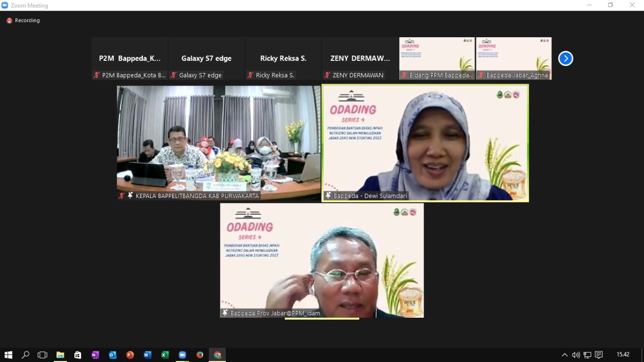Open Outlook from the taskbar
The height and width of the screenshot is (362, 644).
click(x=113, y=355)
